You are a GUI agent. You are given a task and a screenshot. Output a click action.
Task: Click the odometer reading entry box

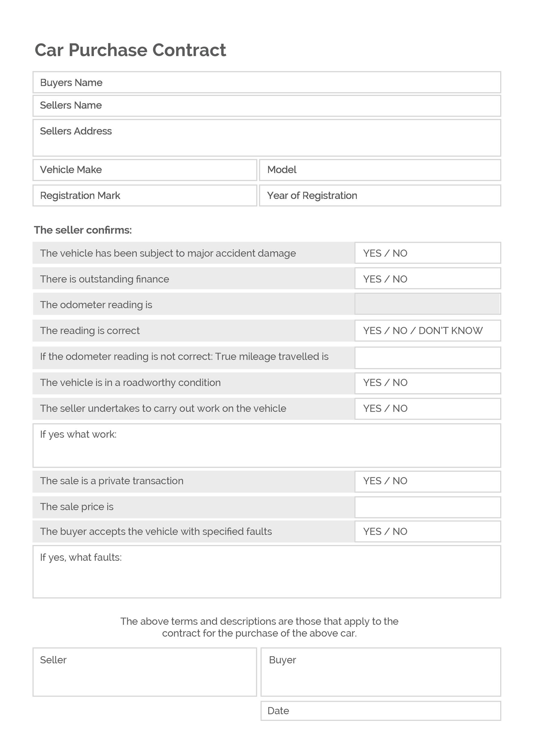(427, 304)
